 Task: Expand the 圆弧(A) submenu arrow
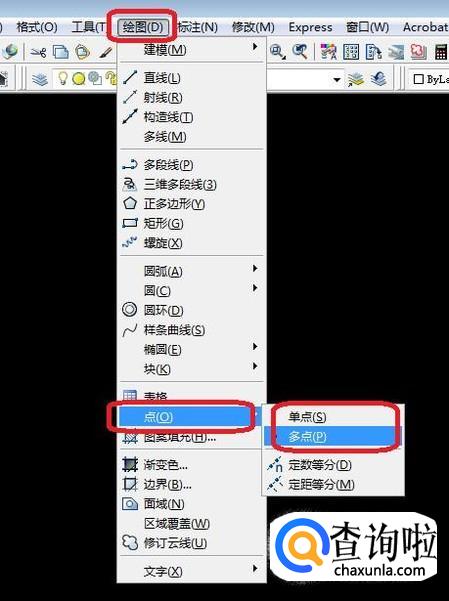point(255,268)
